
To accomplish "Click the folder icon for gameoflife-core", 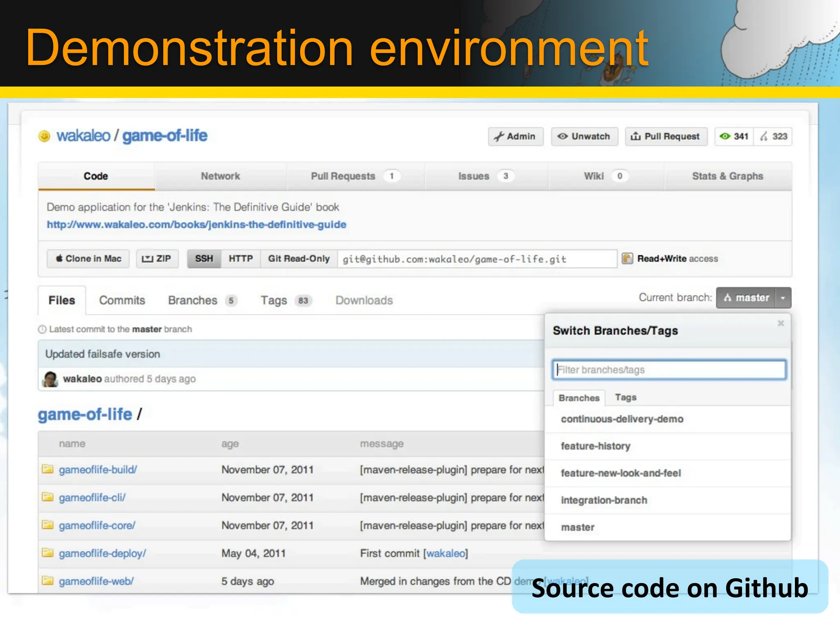I will 48,525.
